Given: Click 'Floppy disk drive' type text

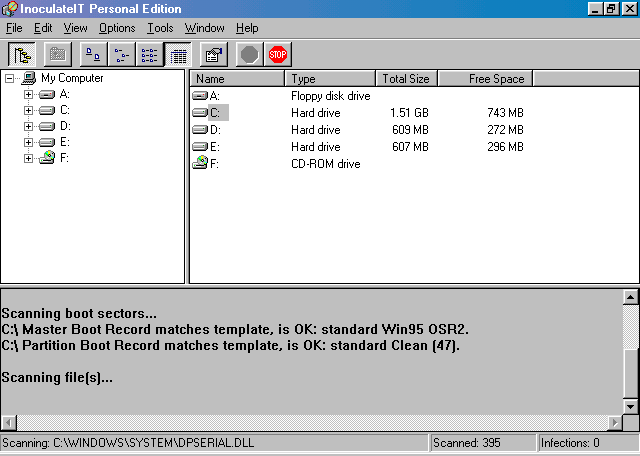Looking at the screenshot, I should click(331, 96).
